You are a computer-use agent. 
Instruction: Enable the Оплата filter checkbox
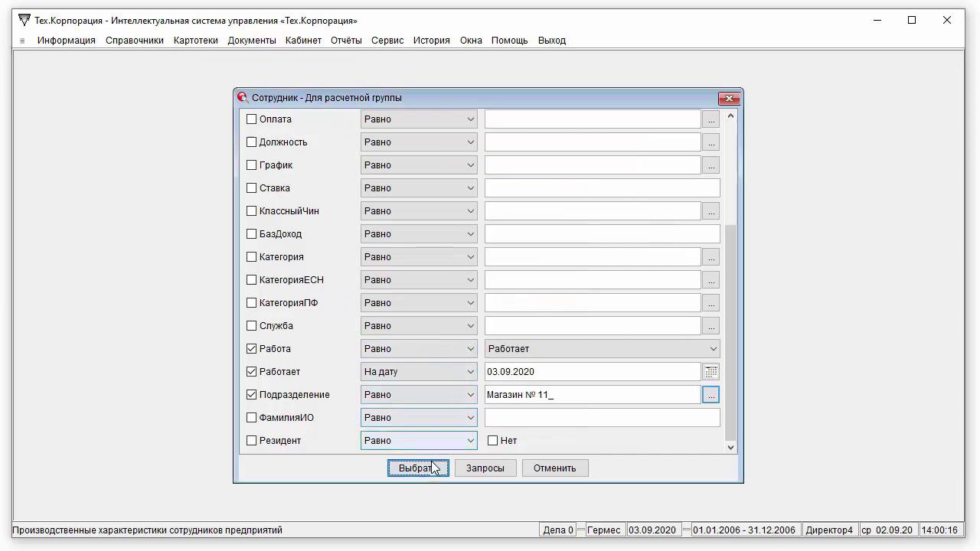tap(251, 119)
